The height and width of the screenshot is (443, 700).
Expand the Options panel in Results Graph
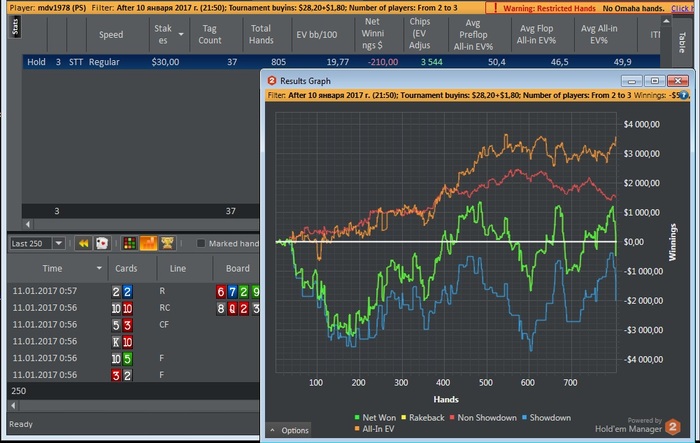coord(289,430)
